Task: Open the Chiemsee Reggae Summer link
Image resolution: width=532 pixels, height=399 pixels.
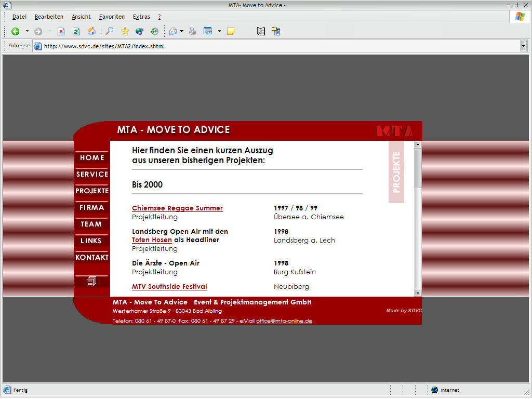Action: pyautogui.click(x=177, y=208)
